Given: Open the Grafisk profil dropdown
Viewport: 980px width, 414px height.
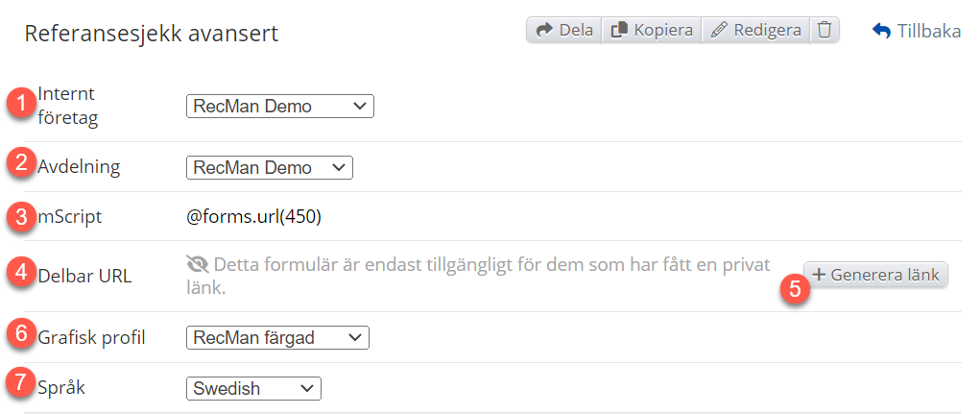Looking at the screenshot, I should [276, 337].
